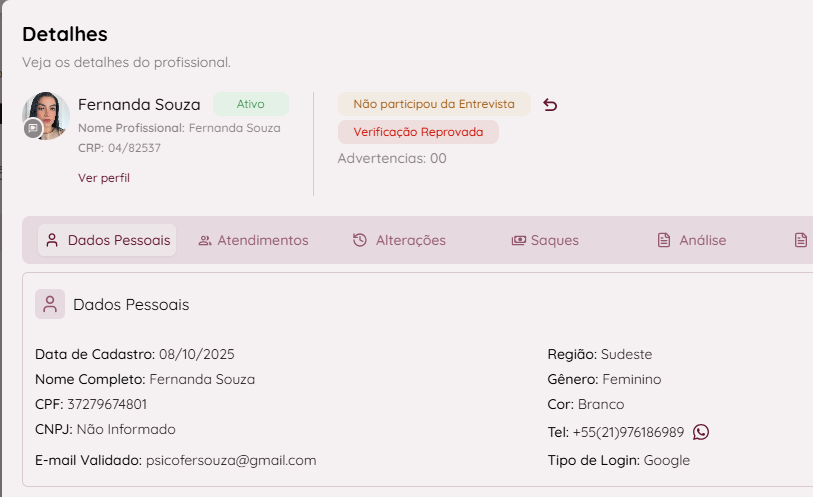This screenshot has height=497, width=813.
Task: Click the people icon on Atendimentos tab
Action: pos(205,240)
